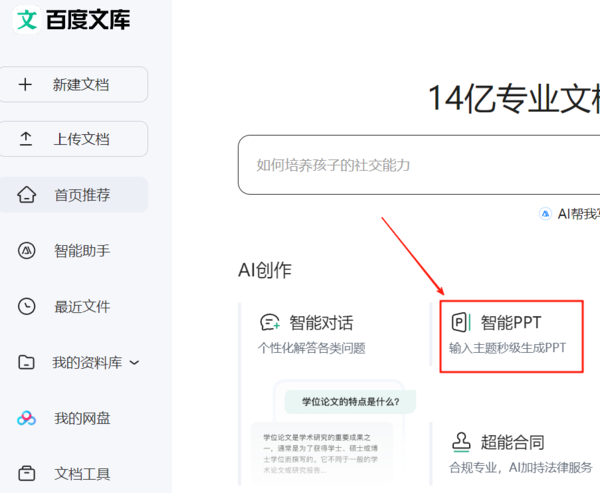Image resolution: width=600 pixels, height=493 pixels.
Task: Click the 上传文档 button
Action: [x=73, y=139]
